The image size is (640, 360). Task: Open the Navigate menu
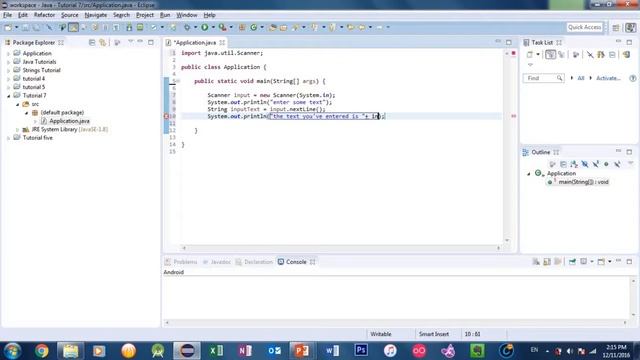click(96, 15)
